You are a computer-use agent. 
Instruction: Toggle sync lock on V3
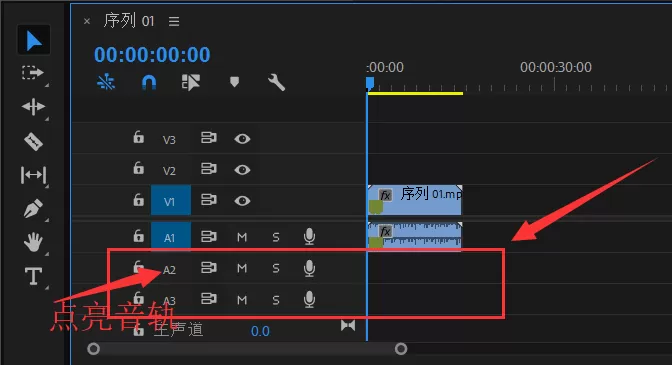click(209, 138)
